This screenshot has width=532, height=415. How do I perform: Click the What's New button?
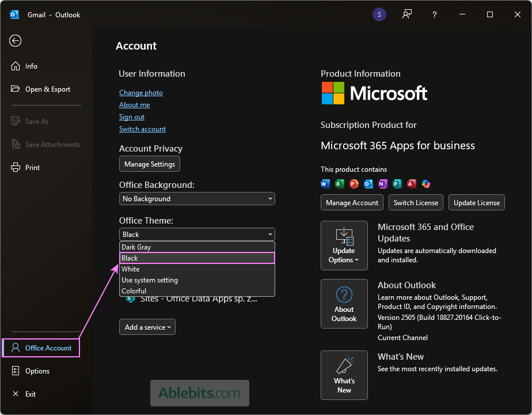tap(344, 375)
